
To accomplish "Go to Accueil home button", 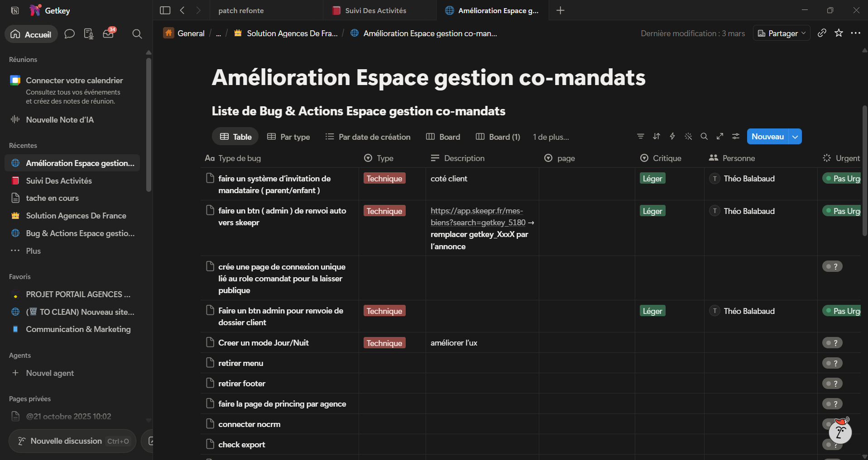I will (x=31, y=34).
